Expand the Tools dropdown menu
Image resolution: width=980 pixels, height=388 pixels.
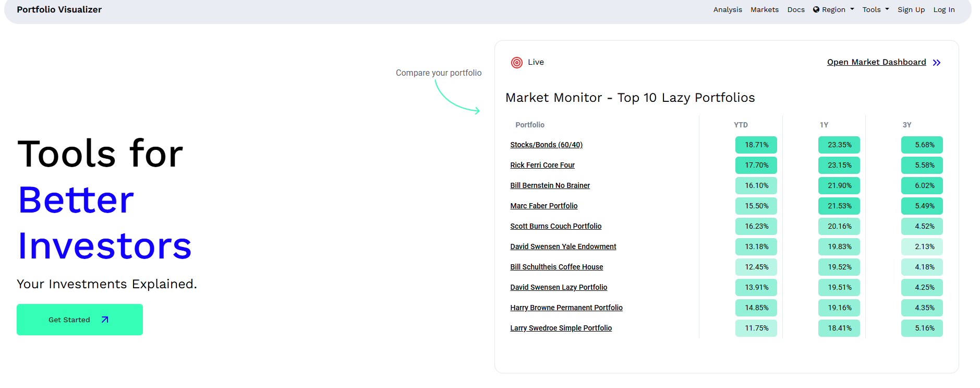(x=876, y=9)
